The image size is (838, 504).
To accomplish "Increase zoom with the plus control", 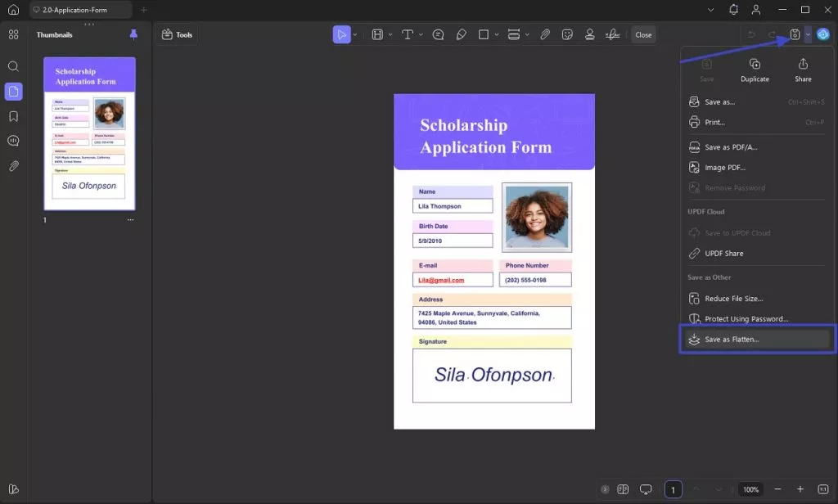I will [800, 488].
